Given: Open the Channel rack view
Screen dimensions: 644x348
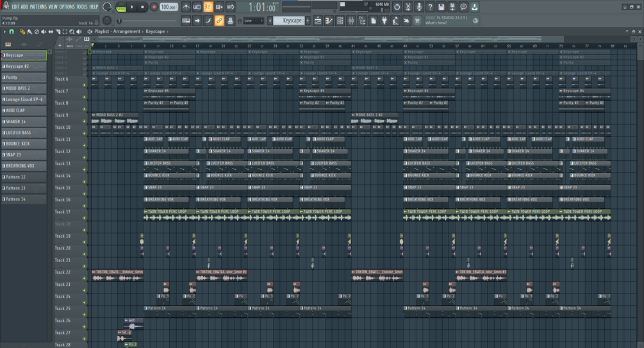Looking at the screenshot, I should tap(340, 21).
